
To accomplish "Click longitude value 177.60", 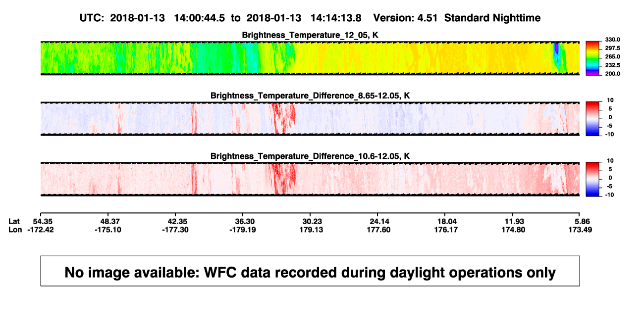I will tap(379, 230).
